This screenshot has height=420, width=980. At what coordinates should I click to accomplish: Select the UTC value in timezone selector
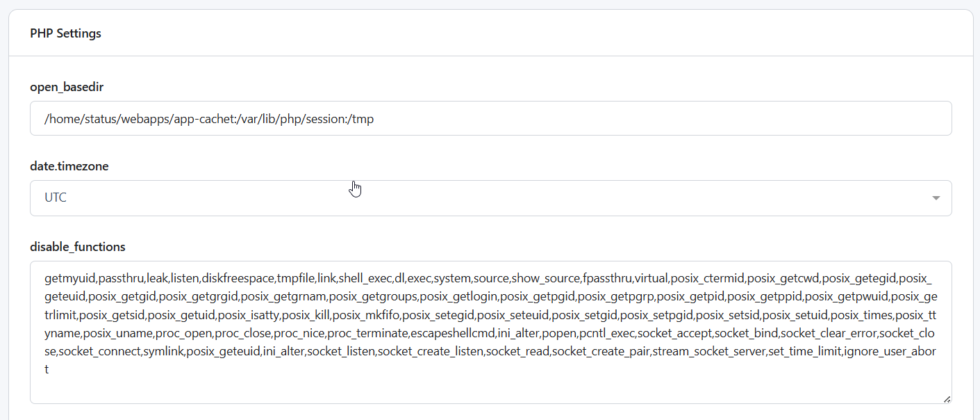coord(56,198)
